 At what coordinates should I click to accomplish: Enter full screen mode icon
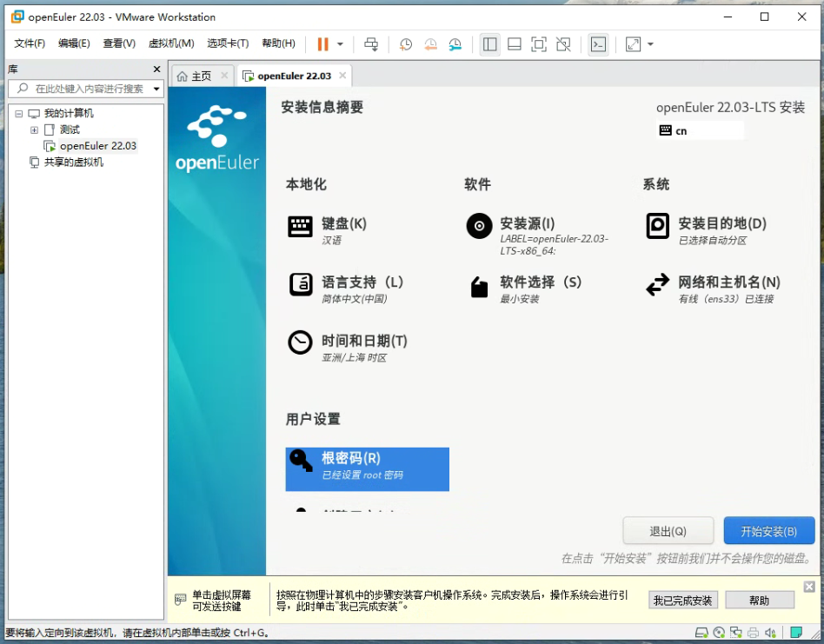pos(539,44)
